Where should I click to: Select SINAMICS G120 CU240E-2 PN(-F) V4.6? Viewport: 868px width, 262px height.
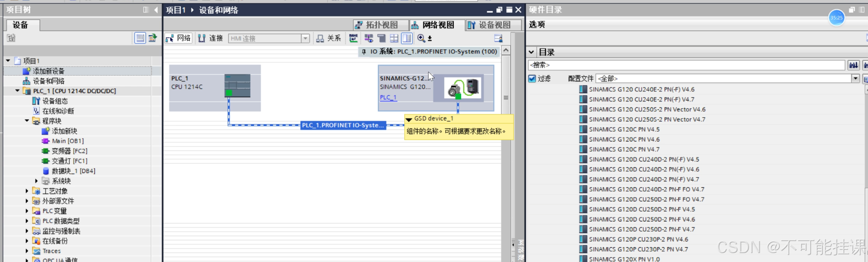coord(641,89)
